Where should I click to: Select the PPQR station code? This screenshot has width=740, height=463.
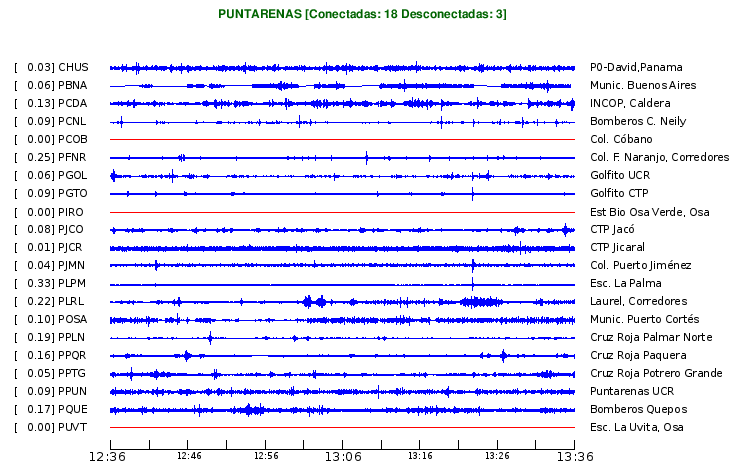click(72, 355)
